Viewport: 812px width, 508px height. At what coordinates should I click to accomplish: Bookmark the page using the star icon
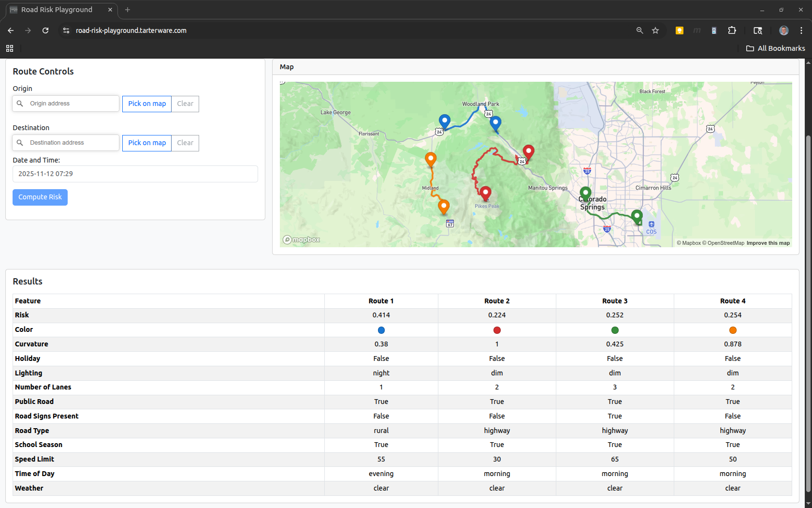655,30
